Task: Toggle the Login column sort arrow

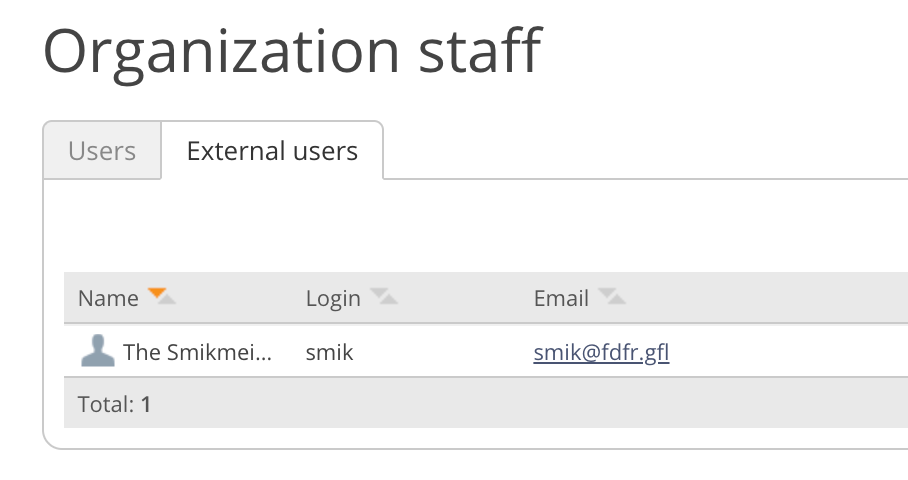Action: click(x=383, y=296)
